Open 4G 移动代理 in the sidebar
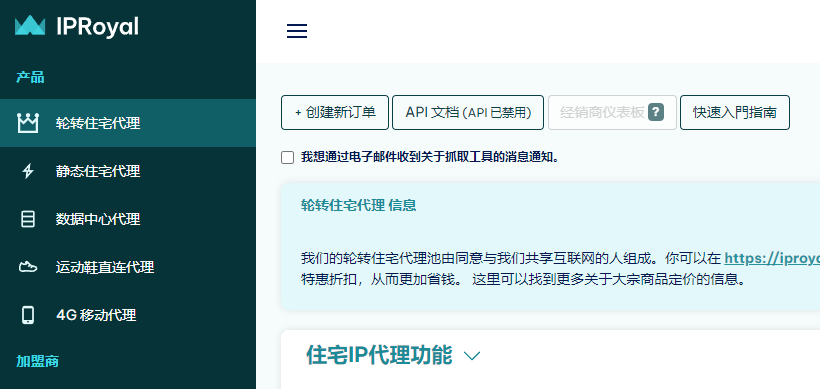Image resolution: width=820 pixels, height=389 pixels. [x=128, y=315]
